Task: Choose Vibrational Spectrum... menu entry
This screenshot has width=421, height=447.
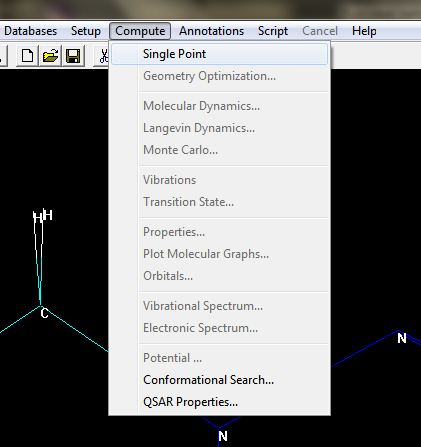Action: 220,306
